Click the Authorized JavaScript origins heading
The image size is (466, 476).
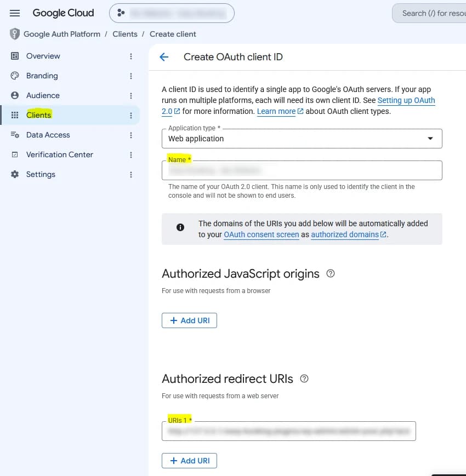click(240, 274)
